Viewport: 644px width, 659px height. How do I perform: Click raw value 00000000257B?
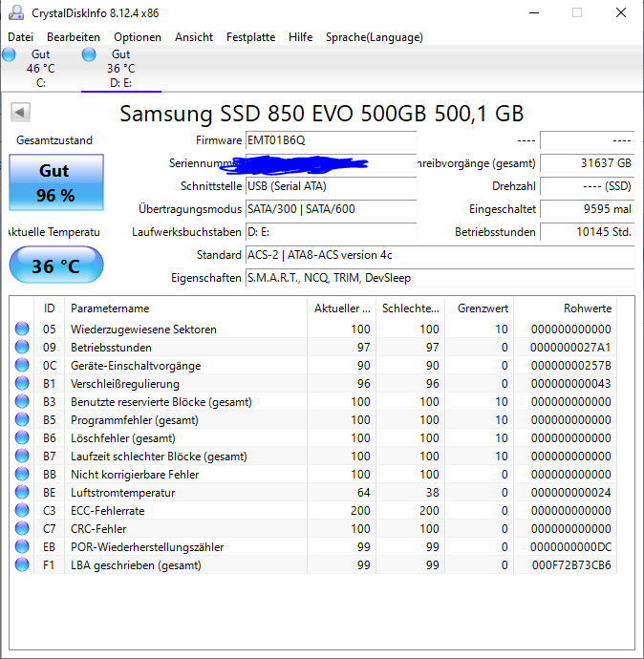pyautogui.click(x=570, y=366)
